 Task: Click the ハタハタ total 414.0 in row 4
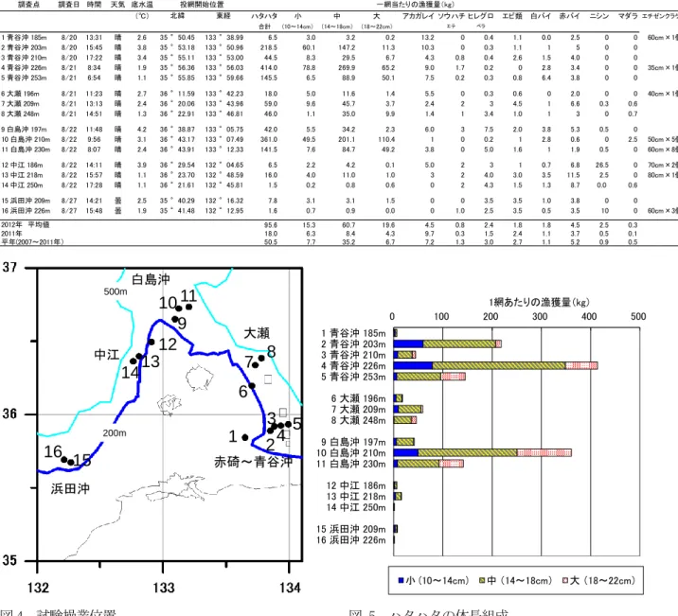pyautogui.click(x=269, y=68)
